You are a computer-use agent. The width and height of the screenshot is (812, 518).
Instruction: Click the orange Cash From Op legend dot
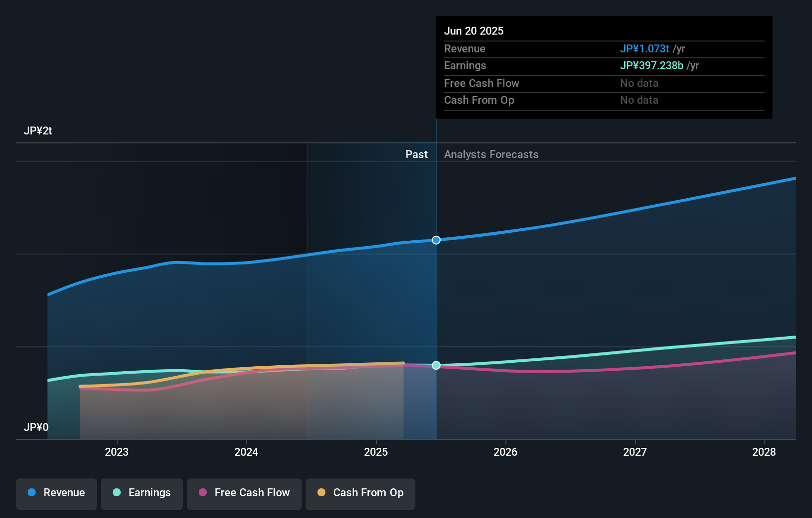coord(321,492)
